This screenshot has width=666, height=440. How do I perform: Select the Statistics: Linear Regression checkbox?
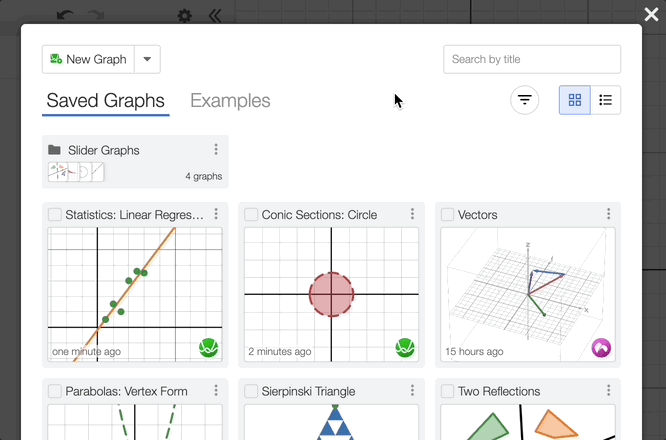[x=55, y=215]
